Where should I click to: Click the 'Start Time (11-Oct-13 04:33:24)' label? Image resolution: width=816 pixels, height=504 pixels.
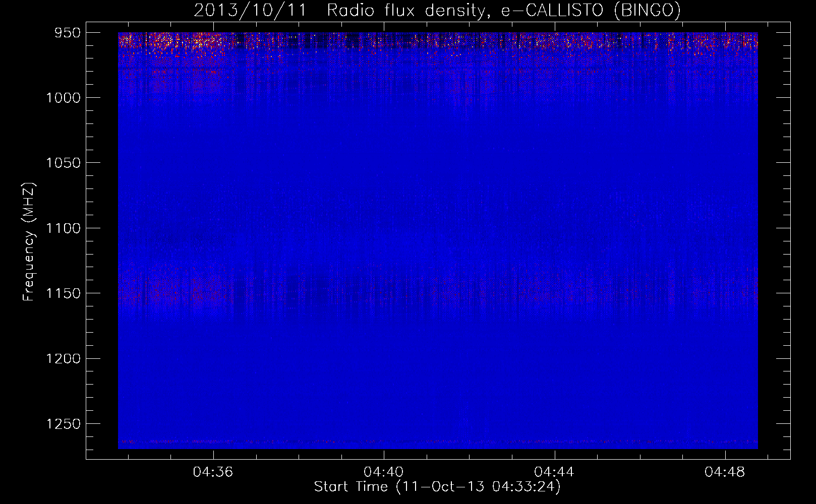coord(437,487)
